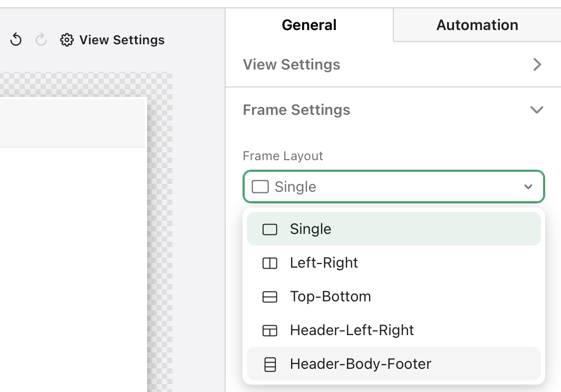
Task: Select the Header-Body-Footer layout icon
Action: (270, 364)
